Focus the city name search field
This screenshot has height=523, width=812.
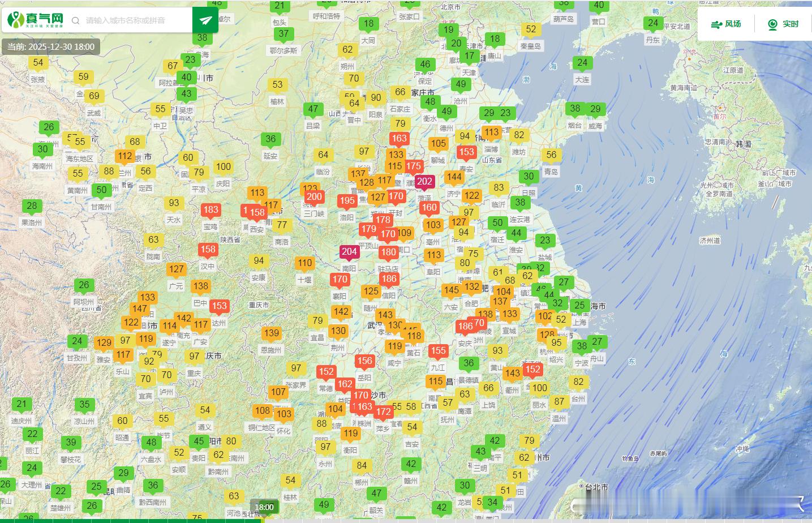point(136,20)
